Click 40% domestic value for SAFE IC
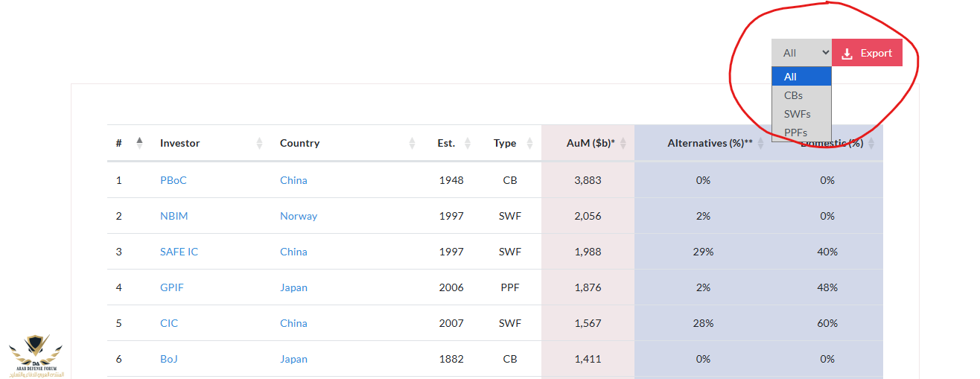Viewport: 980px width, 379px height. tap(827, 252)
